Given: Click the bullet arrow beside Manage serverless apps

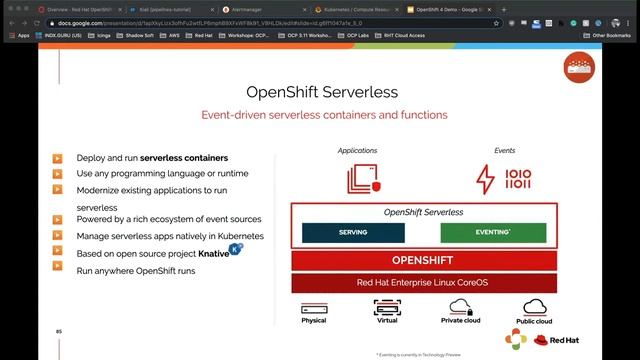Looking at the screenshot, I should click(58, 235).
